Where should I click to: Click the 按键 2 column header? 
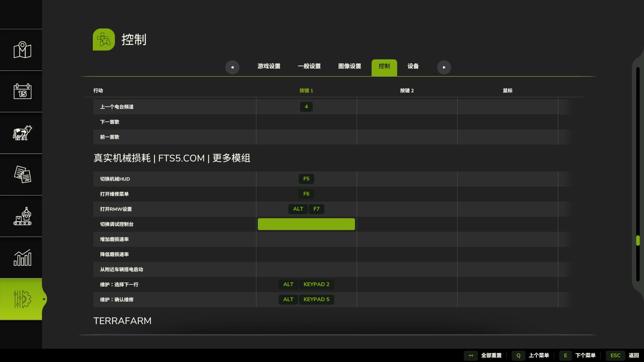click(x=407, y=90)
